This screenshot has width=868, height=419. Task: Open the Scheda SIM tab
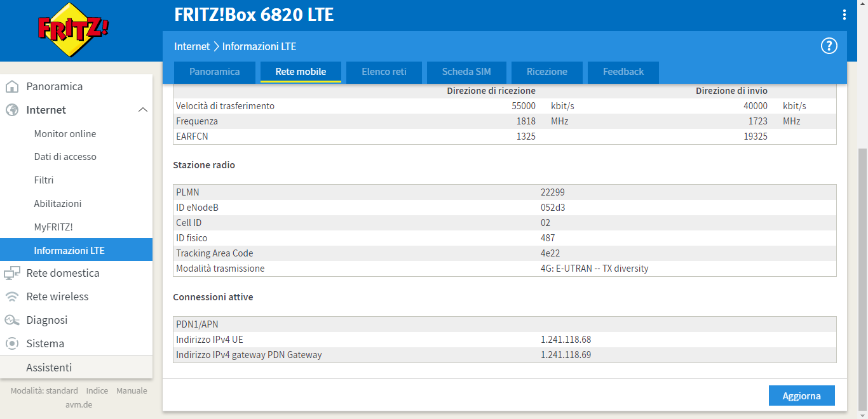[466, 72]
